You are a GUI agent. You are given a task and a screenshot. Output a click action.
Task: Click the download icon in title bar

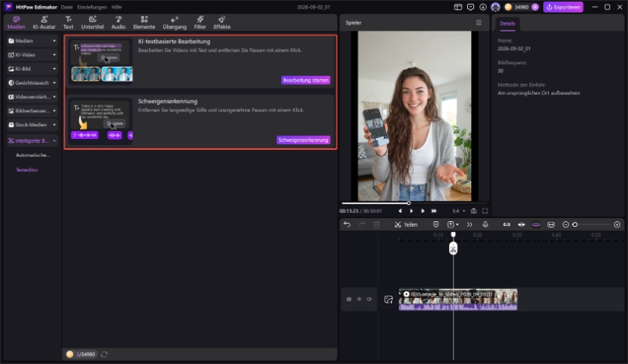pyautogui.click(x=483, y=7)
